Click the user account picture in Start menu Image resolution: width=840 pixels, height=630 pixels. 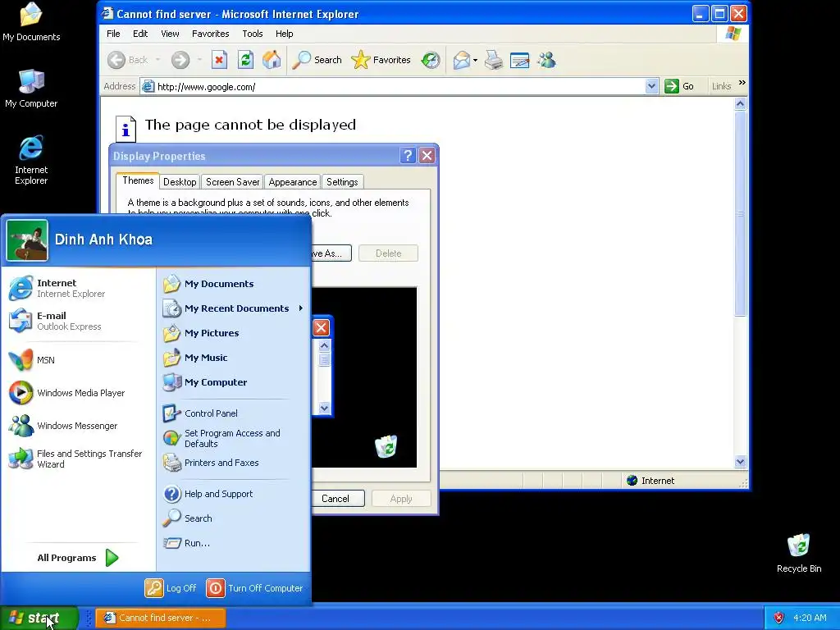point(27,240)
